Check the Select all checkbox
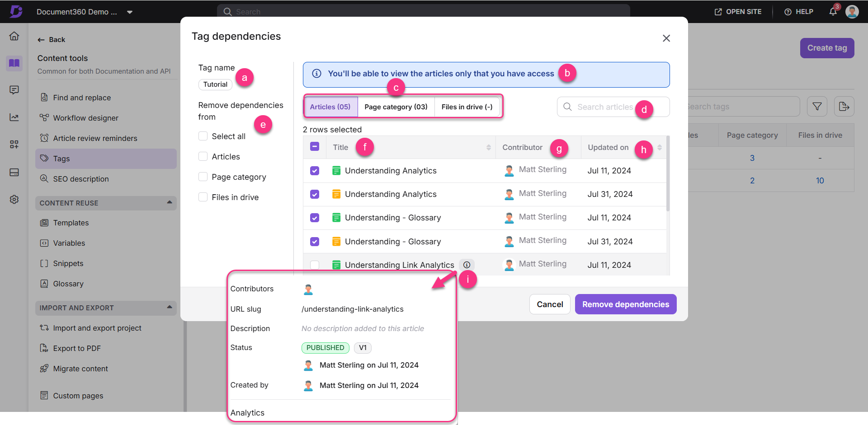 click(203, 136)
